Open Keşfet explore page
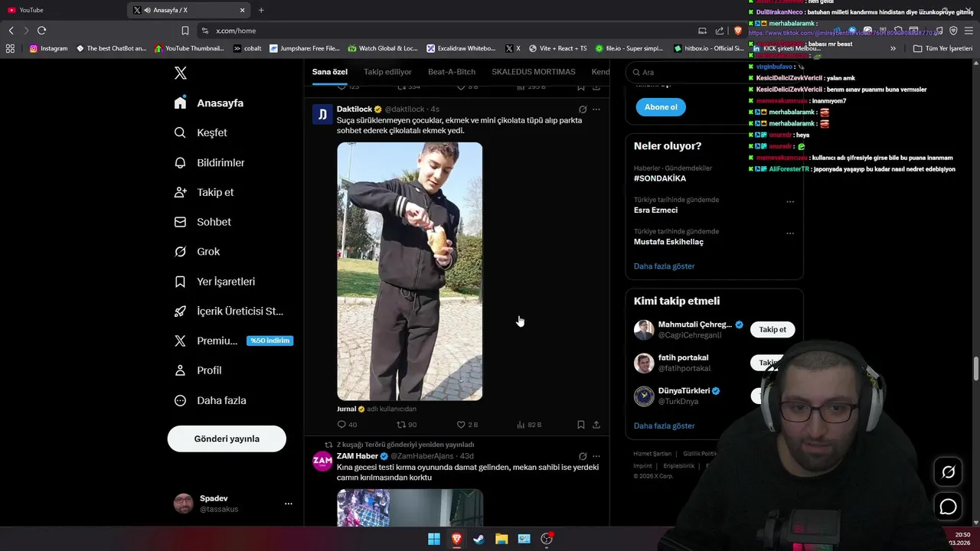This screenshot has width=980, height=551. click(201, 132)
